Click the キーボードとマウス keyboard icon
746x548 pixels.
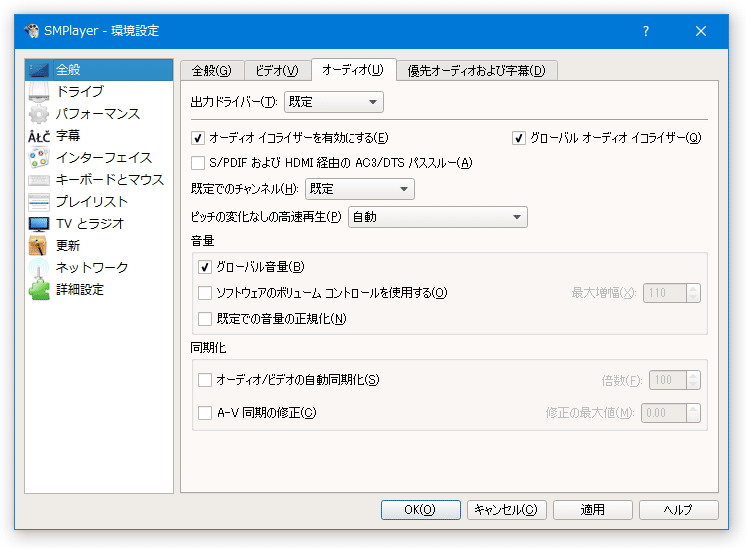39,180
